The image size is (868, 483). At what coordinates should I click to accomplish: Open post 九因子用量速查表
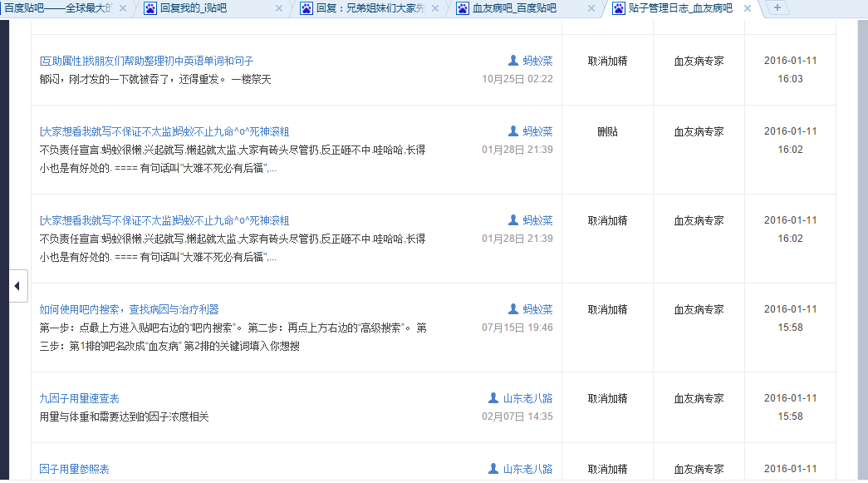coord(79,399)
